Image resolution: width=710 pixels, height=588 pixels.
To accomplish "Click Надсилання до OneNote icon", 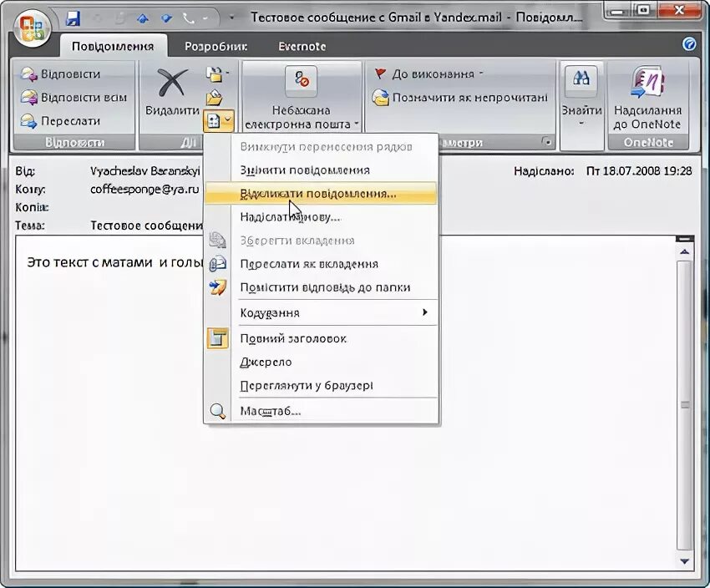I will click(647, 82).
